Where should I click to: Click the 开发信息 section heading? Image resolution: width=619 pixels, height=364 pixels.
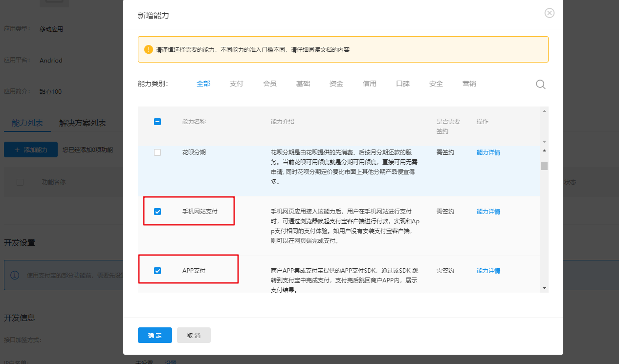(20, 318)
